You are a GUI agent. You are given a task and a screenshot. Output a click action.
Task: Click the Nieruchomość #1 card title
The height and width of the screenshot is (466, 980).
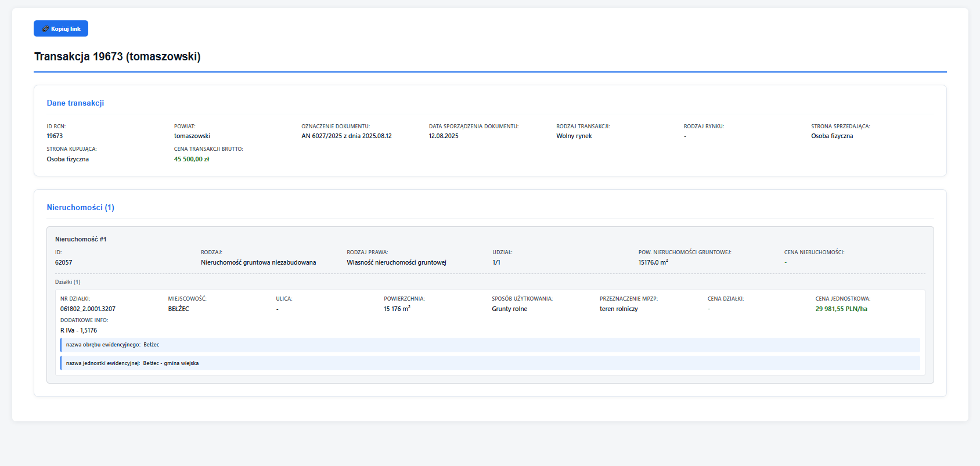81,239
